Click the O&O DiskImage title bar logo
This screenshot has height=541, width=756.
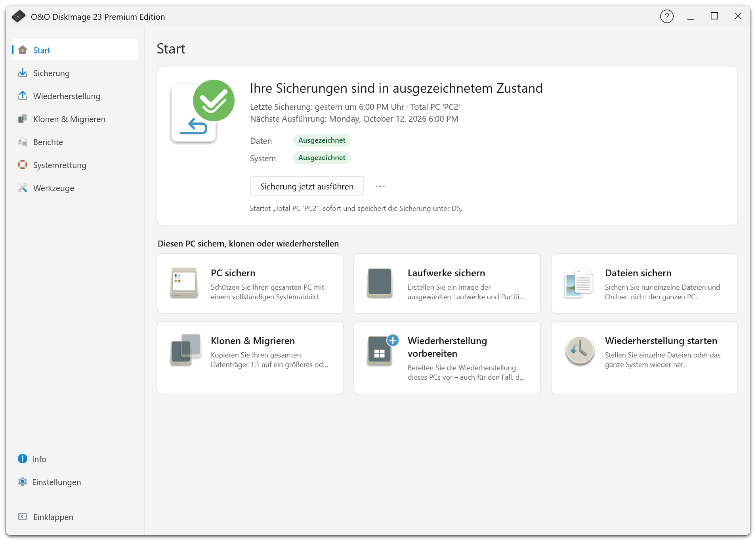click(18, 17)
